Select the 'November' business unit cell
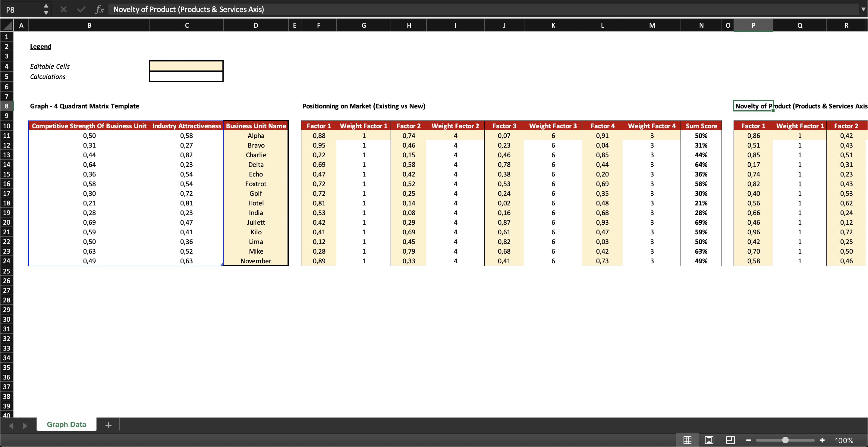868x447 pixels. coord(256,261)
